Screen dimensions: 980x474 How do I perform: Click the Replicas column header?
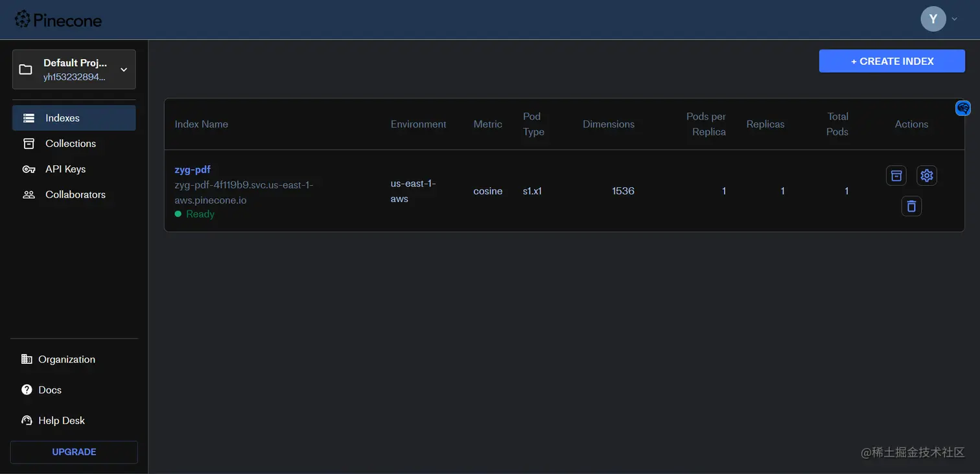[x=765, y=124]
